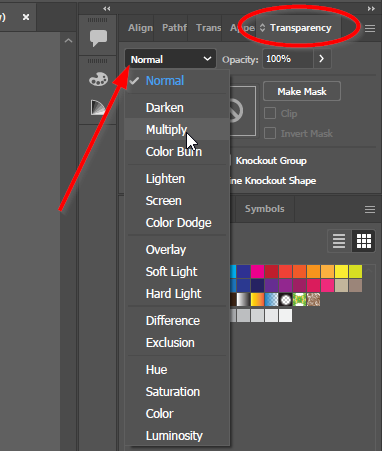Click the double right arrows to collapse panels
Image resolution: width=382 pixels, height=451 pixels.
(x=371, y=9)
